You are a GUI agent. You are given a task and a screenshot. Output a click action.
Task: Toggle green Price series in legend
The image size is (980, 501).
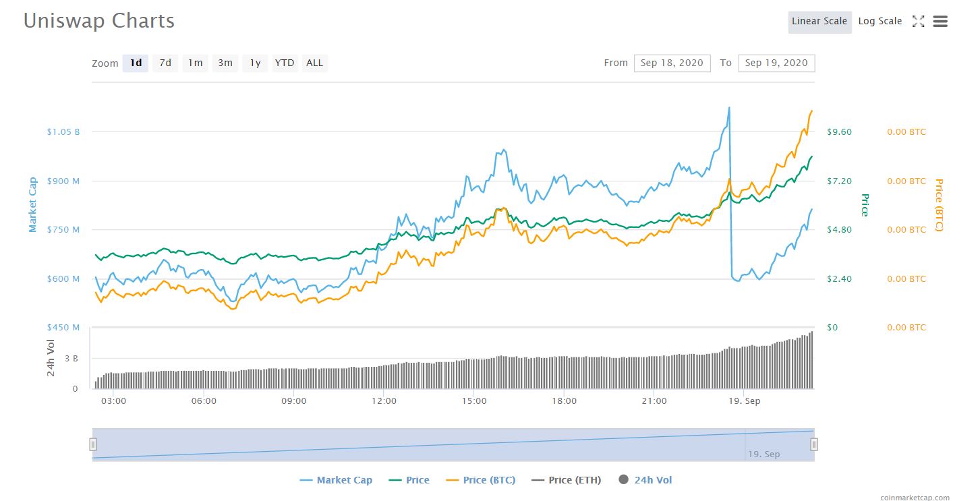coord(409,480)
